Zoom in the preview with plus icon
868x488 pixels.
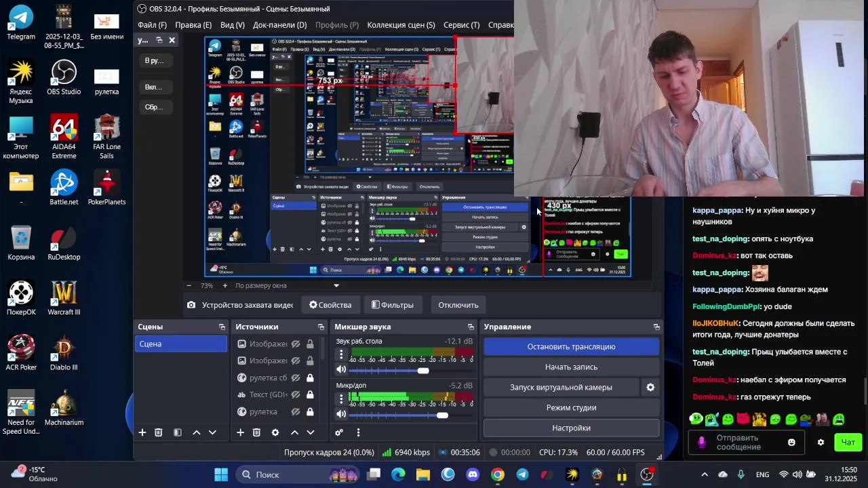click(224, 285)
